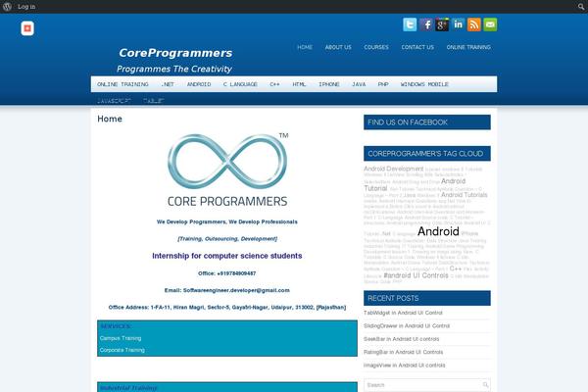The height and width of the screenshot is (392, 588).
Task: Click the search magnifier in sidebar box
Action: [485, 385]
